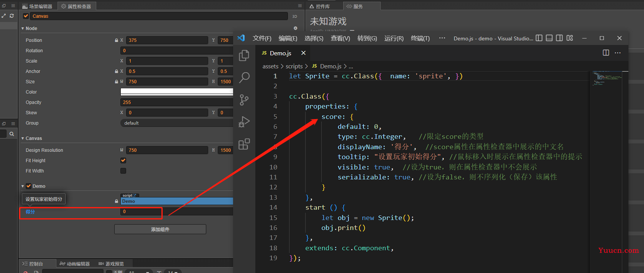Toggle the Canvas node active checkbox
The height and width of the screenshot is (273, 644).
pyautogui.click(x=26, y=16)
